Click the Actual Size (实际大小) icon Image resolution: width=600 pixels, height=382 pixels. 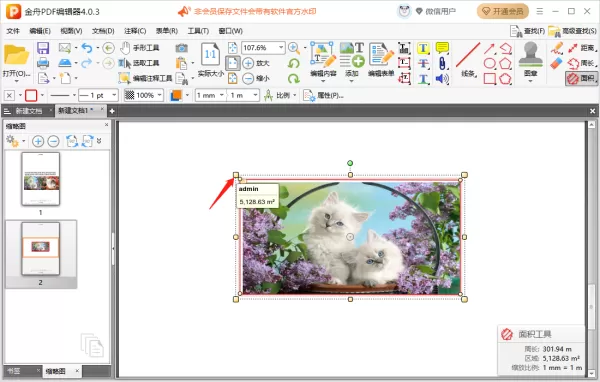pos(210,60)
